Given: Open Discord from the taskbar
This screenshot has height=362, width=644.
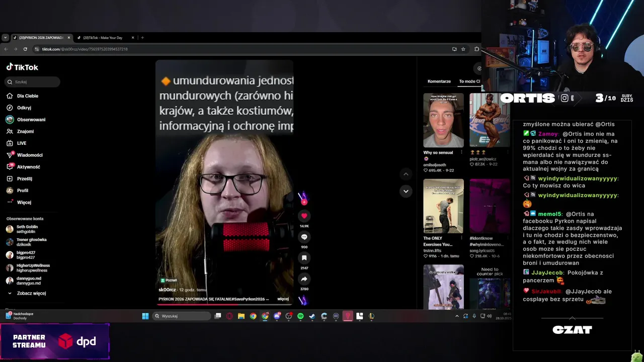Looking at the screenshot, I should tap(277, 316).
